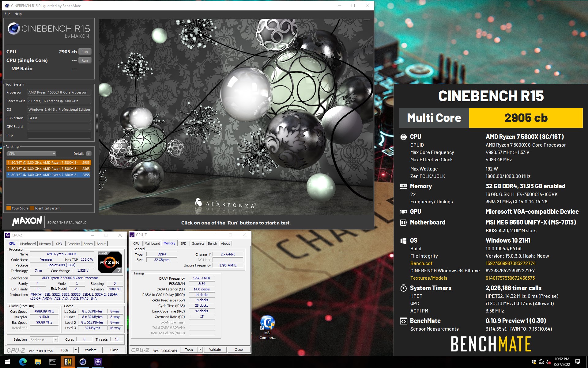
Task: Click the CPU chip icon in BenchMate
Action: (x=404, y=137)
